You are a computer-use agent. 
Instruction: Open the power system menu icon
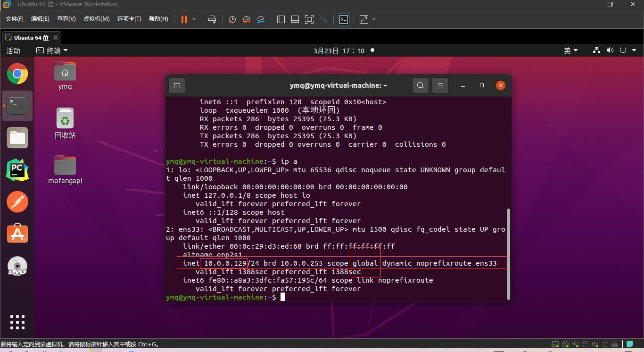click(623, 50)
